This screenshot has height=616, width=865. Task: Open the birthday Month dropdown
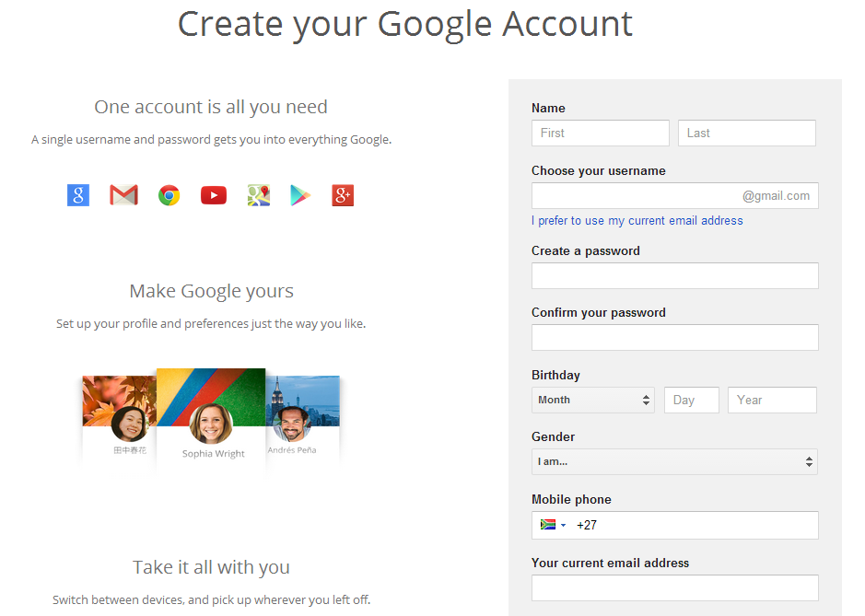[x=592, y=400]
